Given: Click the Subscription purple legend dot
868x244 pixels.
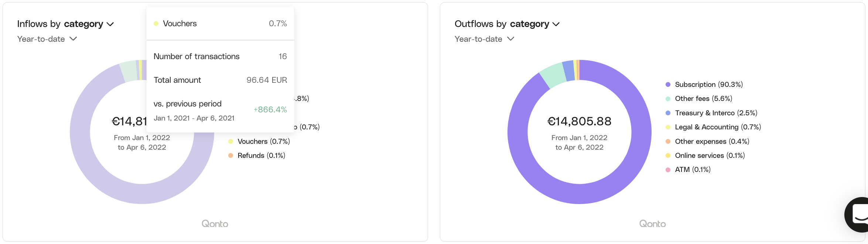Looking at the screenshot, I should [668, 84].
